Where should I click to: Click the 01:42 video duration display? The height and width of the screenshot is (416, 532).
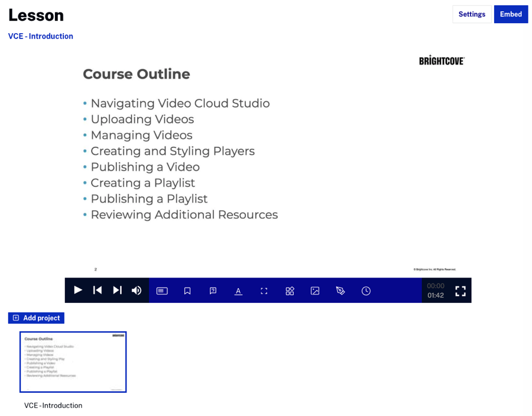click(436, 295)
